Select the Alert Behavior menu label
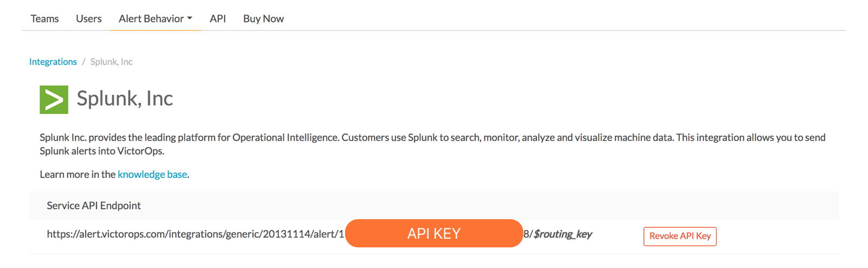The image size is (868, 268). 151,18
